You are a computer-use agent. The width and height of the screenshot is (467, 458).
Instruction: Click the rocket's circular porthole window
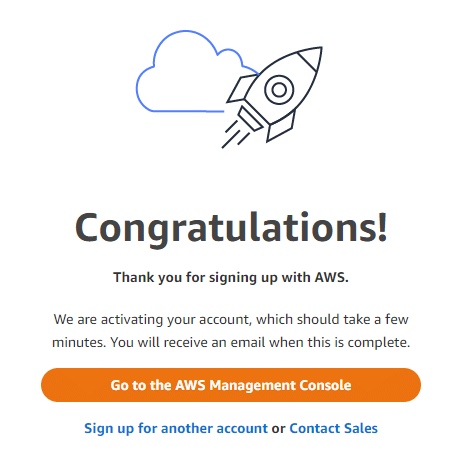pyautogui.click(x=279, y=90)
